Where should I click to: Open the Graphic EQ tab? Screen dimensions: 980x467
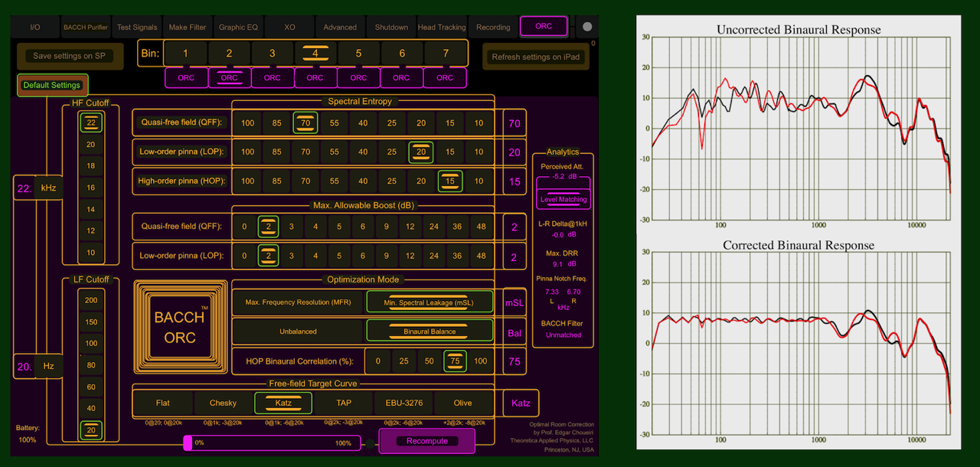238,27
